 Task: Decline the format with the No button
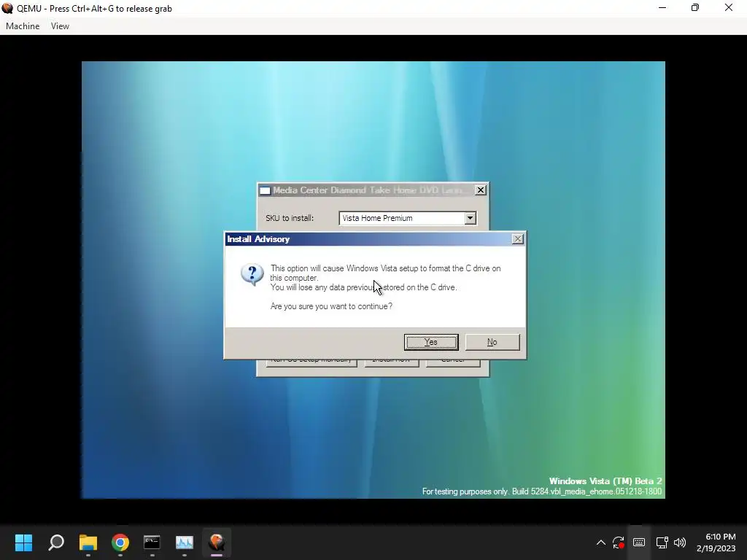tap(492, 342)
